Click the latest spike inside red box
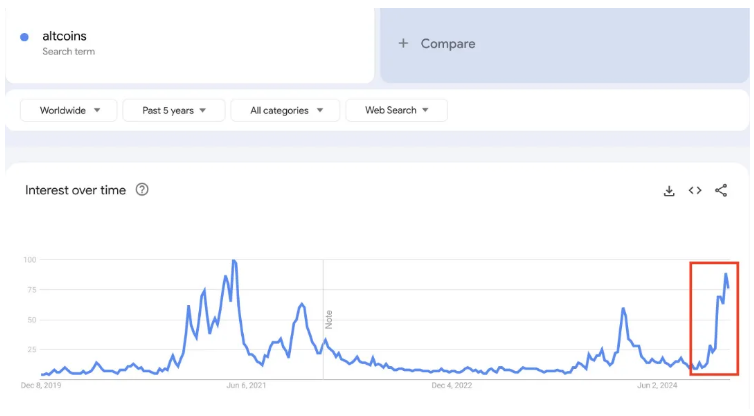The height and width of the screenshot is (416, 754). tap(726, 275)
